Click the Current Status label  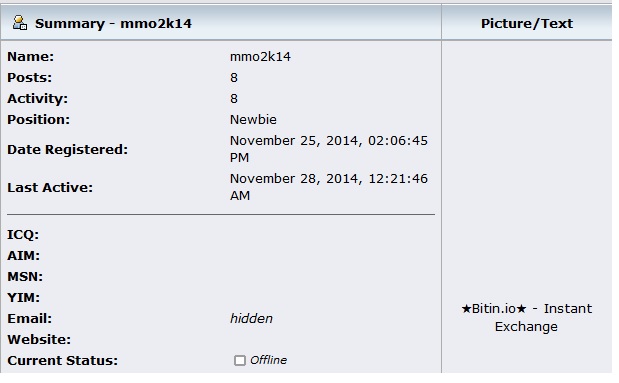pyautogui.click(x=62, y=360)
